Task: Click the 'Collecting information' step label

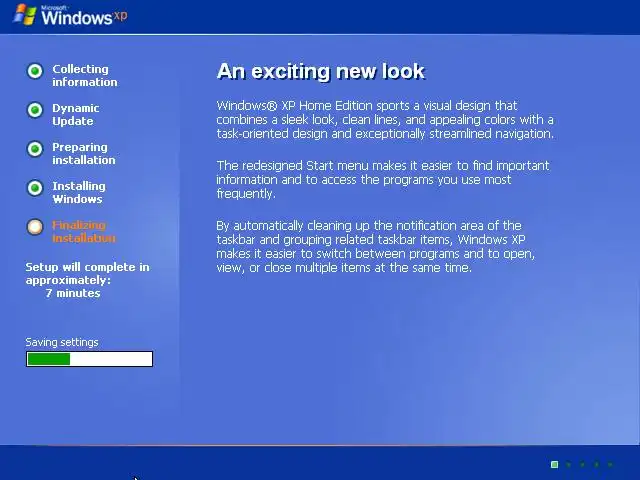Action: tap(84, 76)
